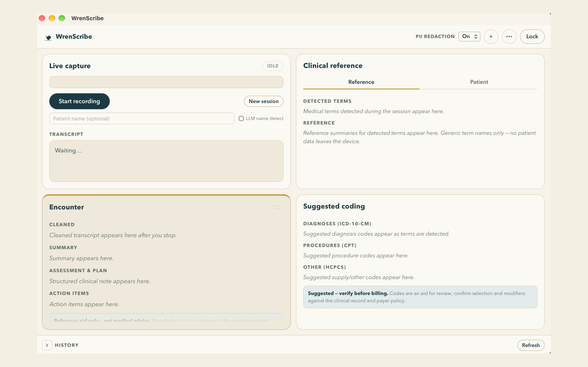Click the Live capture heading

pos(70,66)
